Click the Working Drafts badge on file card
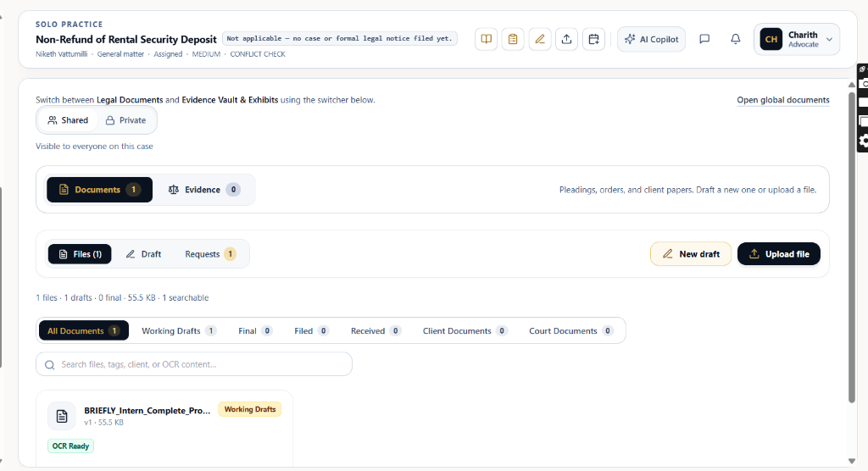The height and width of the screenshot is (471, 868). [250, 409]
